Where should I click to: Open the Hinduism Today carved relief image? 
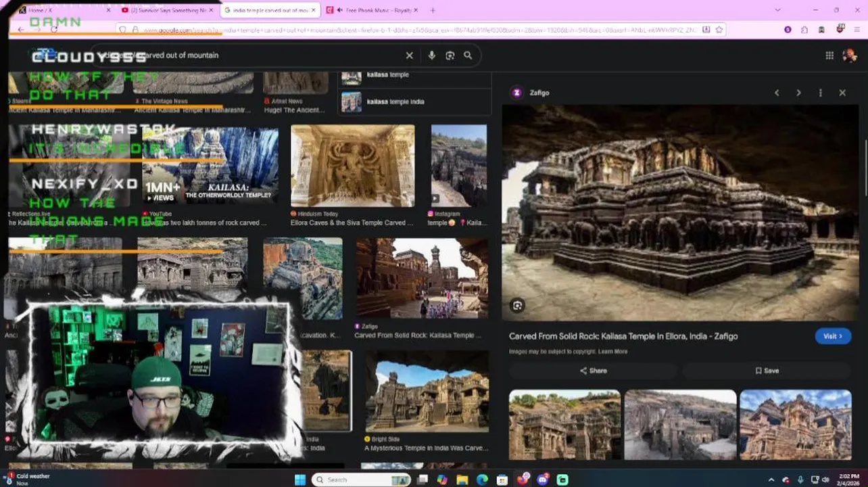353,166
